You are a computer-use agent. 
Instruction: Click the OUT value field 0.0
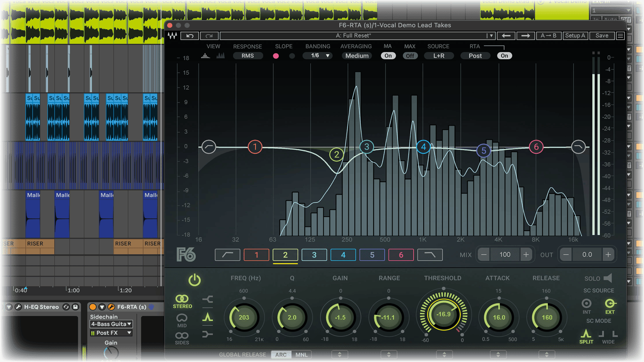point(587,255)
